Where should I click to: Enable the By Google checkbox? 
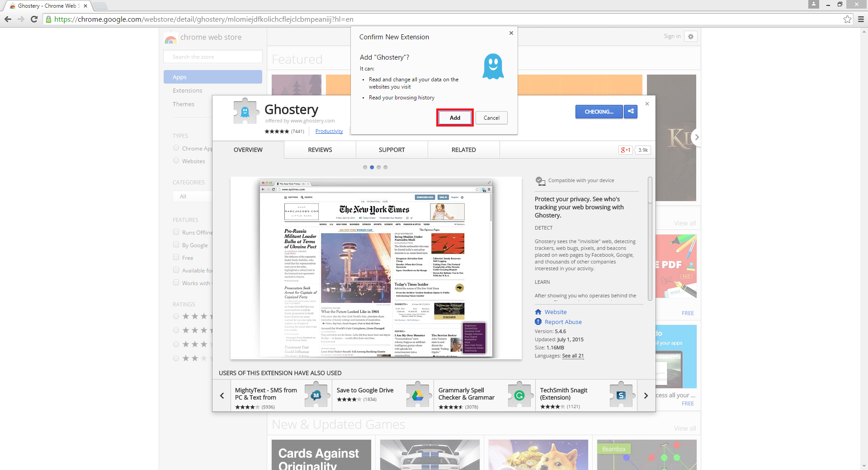coord(176,244)
